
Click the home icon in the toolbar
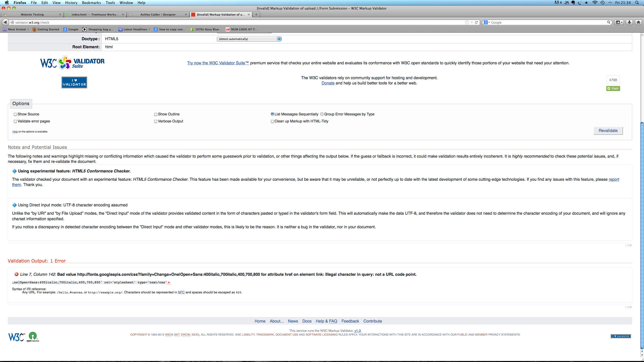(x=638, y=22)
